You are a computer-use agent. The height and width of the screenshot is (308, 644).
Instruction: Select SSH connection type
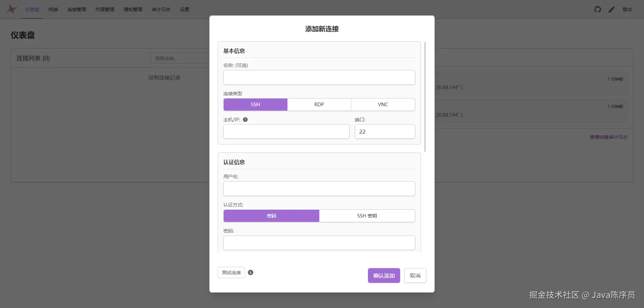pyautogui.click(x=256, y=105)
